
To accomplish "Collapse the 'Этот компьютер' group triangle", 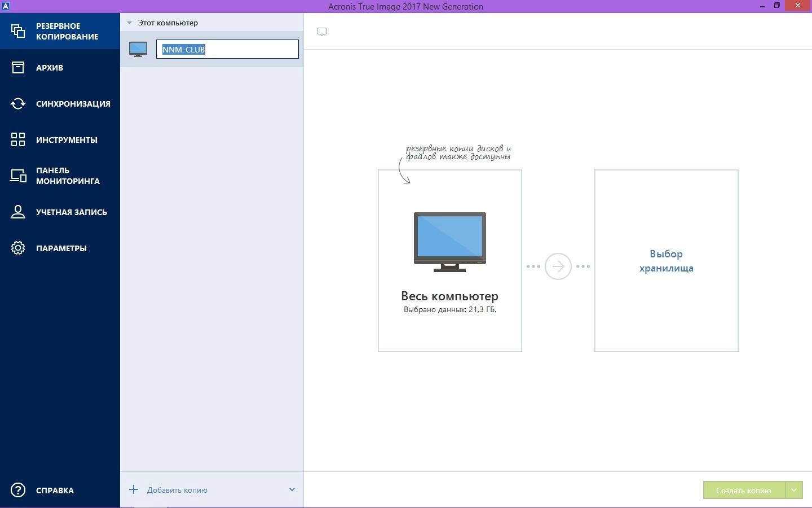I will (129, 23).
